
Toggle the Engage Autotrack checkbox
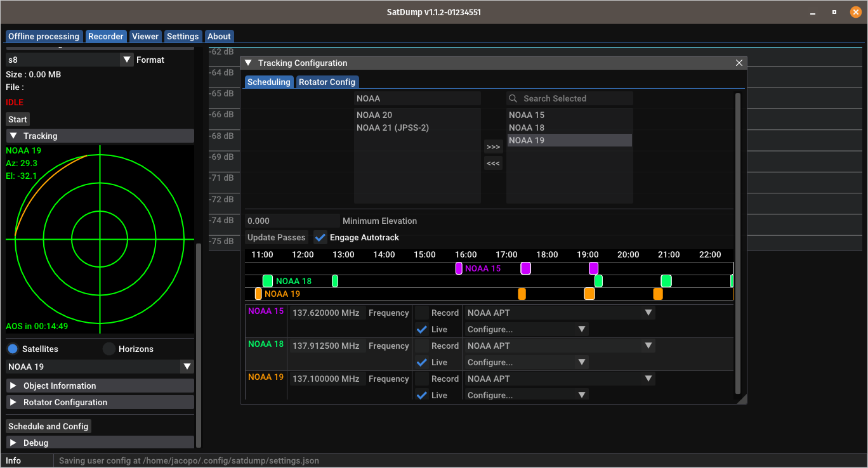(320, 237)
